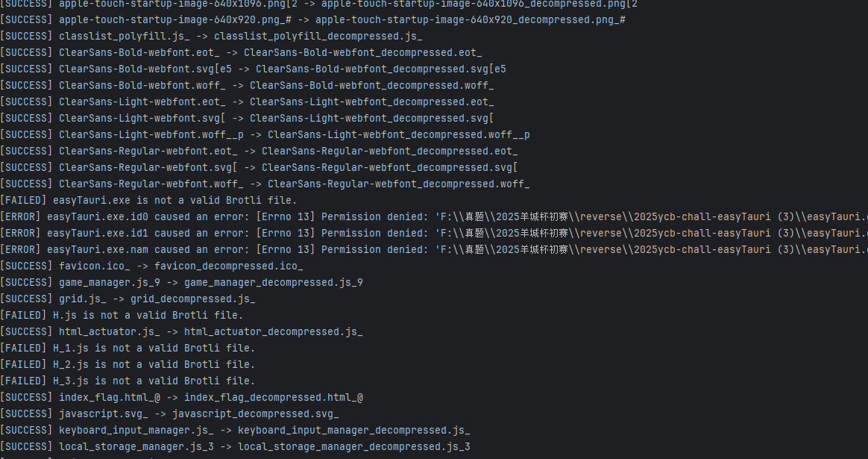Screen dimensions: 868x459
Task: Click the easyTauri.exe.id0 permission denied error
Action: click(433, 216)
